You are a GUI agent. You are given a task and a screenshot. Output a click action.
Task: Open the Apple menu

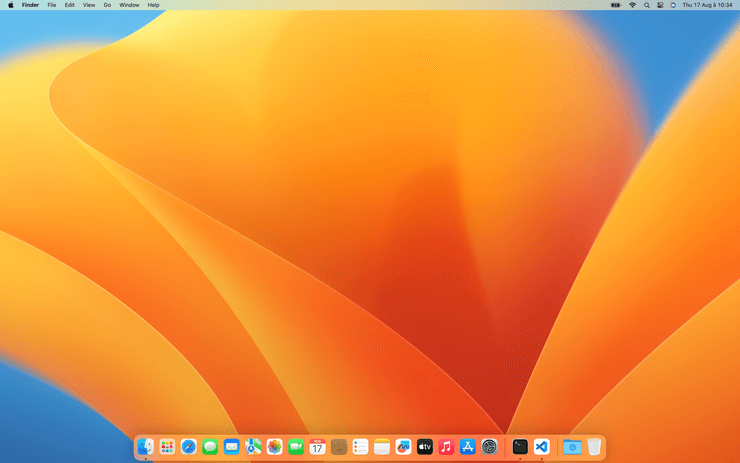click(x=10, y=5)
